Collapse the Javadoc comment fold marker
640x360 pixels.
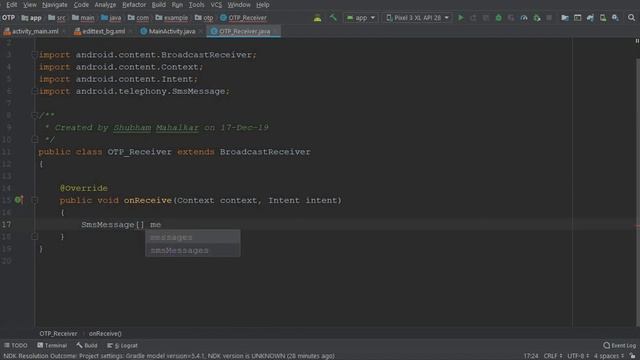(x=35, y=116)
